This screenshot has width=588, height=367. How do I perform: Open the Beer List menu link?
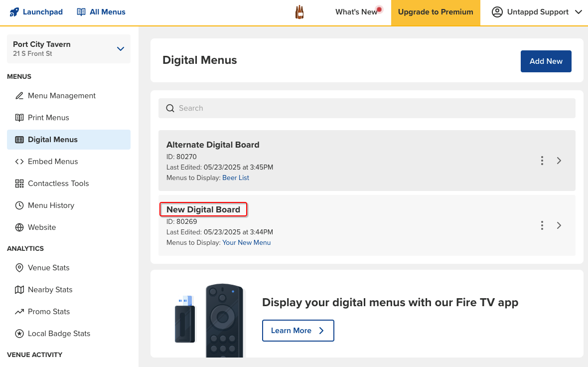(236, 178)
